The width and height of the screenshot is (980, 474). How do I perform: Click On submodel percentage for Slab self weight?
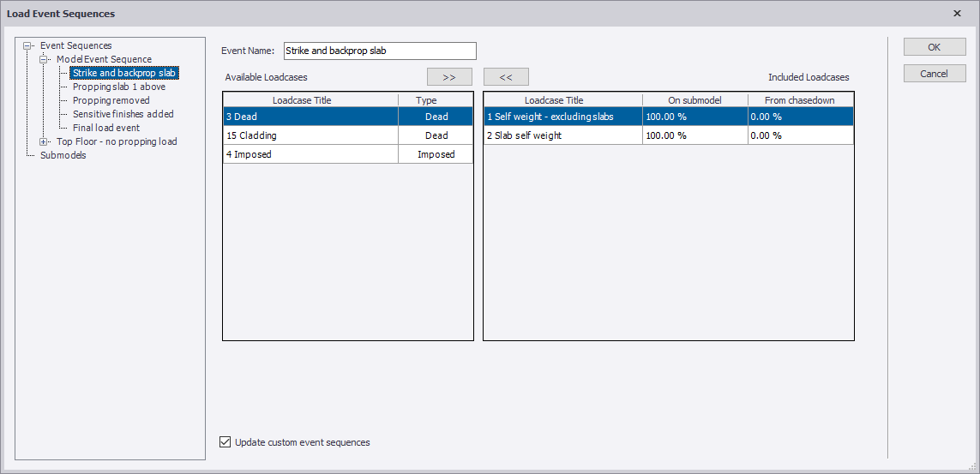click(x=694, y=135)
